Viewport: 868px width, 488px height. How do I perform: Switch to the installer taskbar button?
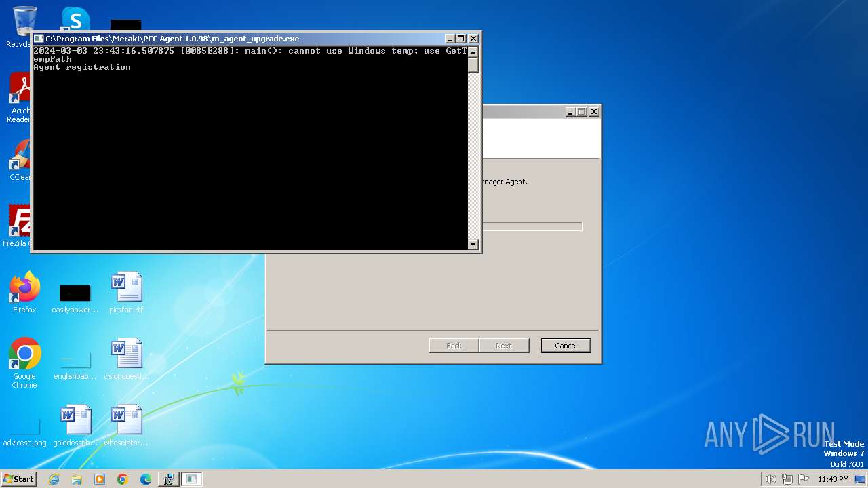point(169,479)
